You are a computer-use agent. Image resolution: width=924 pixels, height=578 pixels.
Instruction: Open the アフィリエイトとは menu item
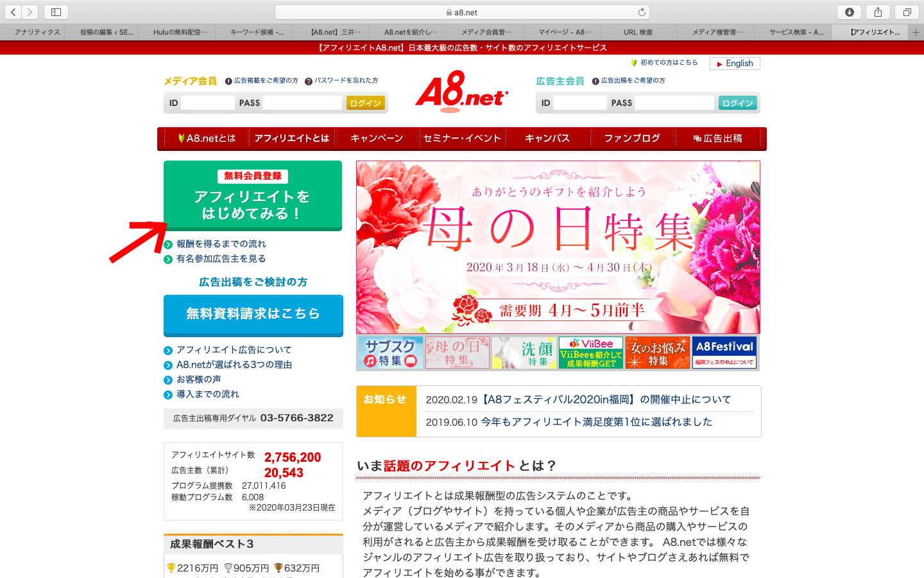[292, 138]
